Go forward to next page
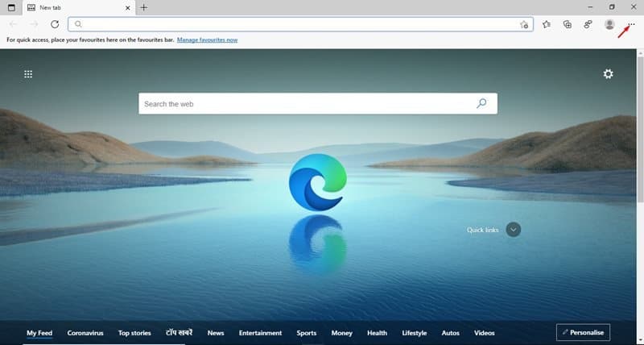 click(x=34, y=24)
